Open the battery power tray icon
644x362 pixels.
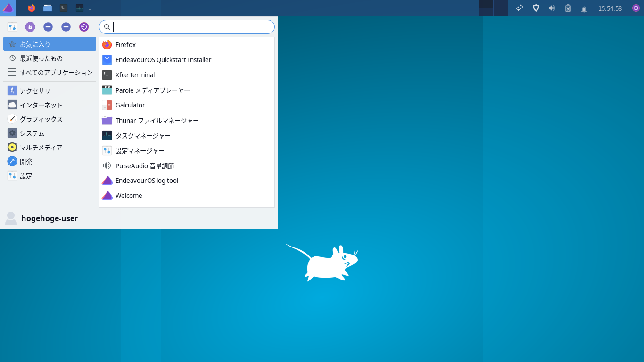568,8
